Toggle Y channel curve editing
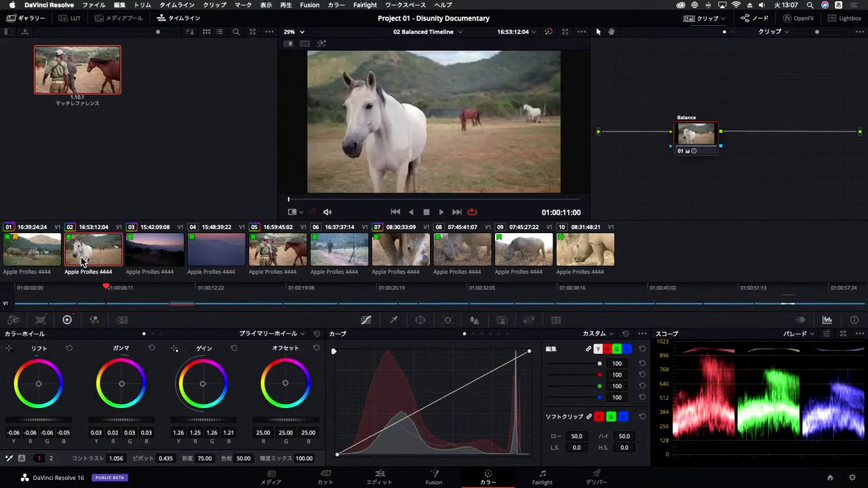868x488 pixels. (x=598, y=349)
